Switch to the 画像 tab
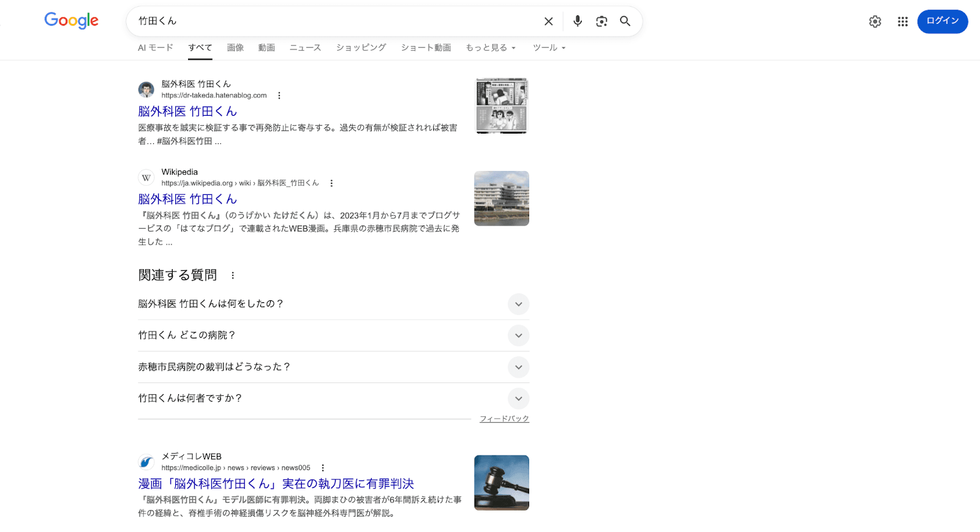980x532 pixels. (x=235, y=48)
